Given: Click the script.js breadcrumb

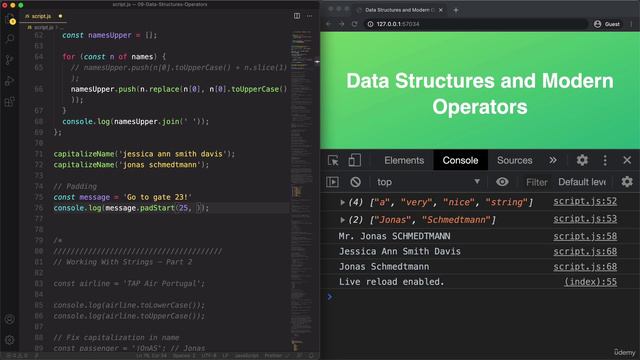Looking at the screenshot, I should point(43,27).
